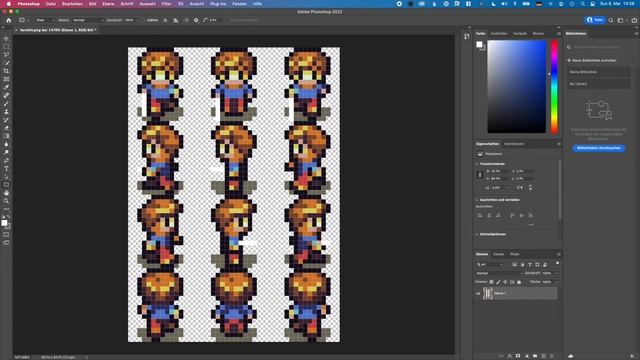Click the search icon beside the Teilen button

611,20
